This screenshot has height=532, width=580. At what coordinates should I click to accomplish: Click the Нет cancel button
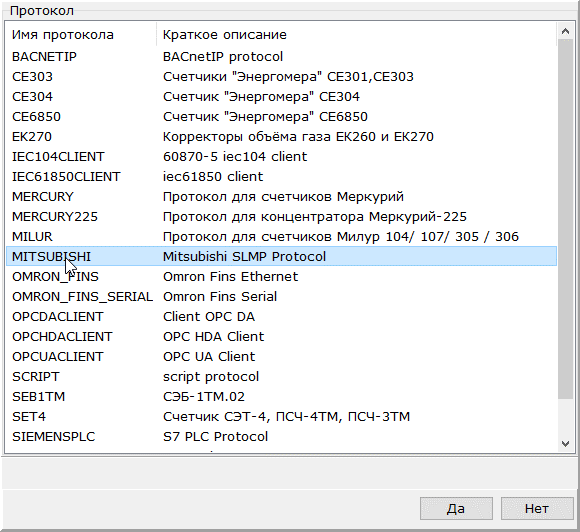coord(537,508)
